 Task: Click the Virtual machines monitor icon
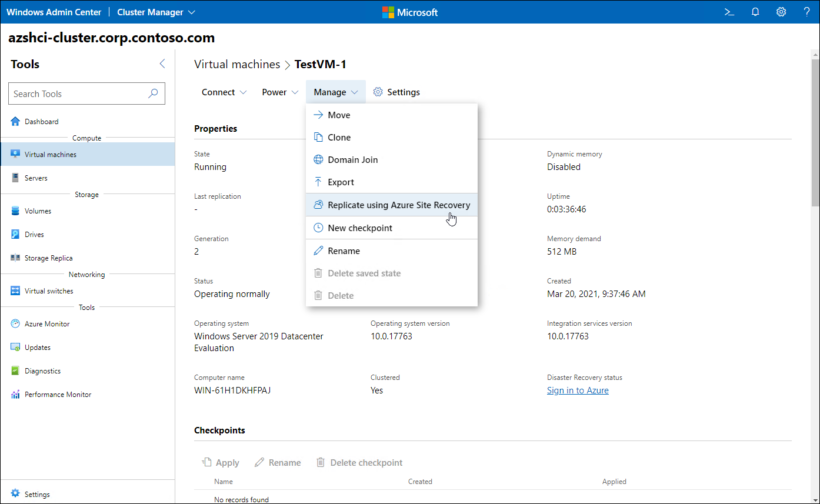coord(15,155)
